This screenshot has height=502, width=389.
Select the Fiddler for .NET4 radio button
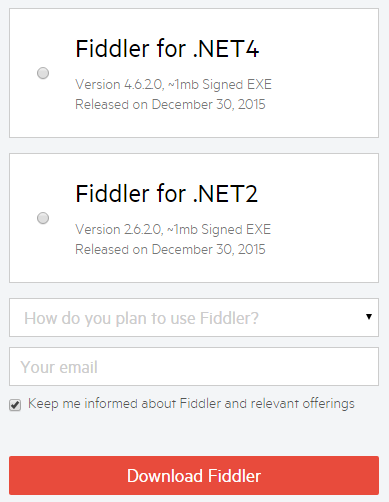point(43,73)
